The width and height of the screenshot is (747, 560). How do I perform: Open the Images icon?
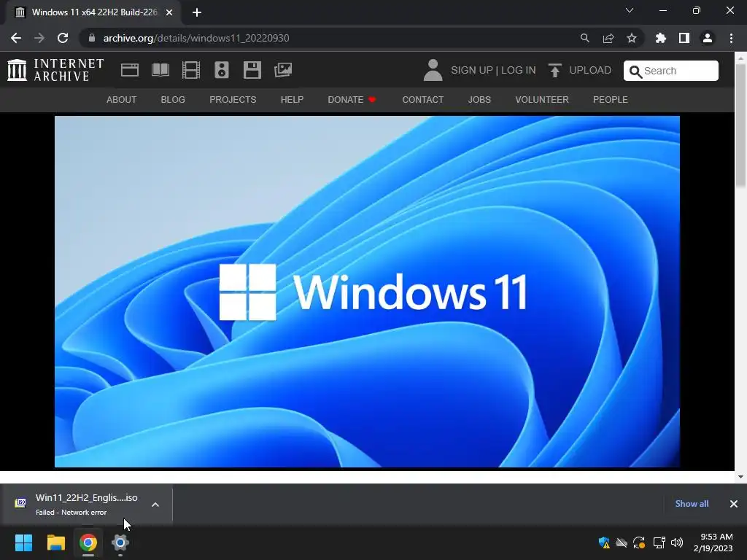[283, 70]
